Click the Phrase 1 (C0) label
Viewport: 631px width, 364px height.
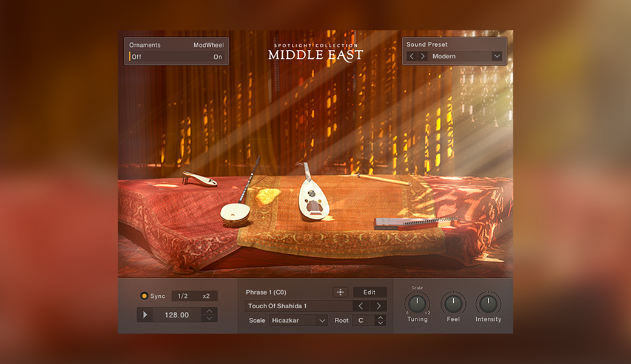click(266, 292)
